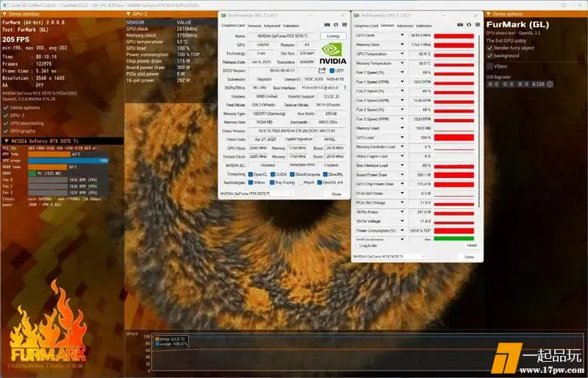
Task: Click Close button in GPU-Z Sensors window
Action: 469,257
